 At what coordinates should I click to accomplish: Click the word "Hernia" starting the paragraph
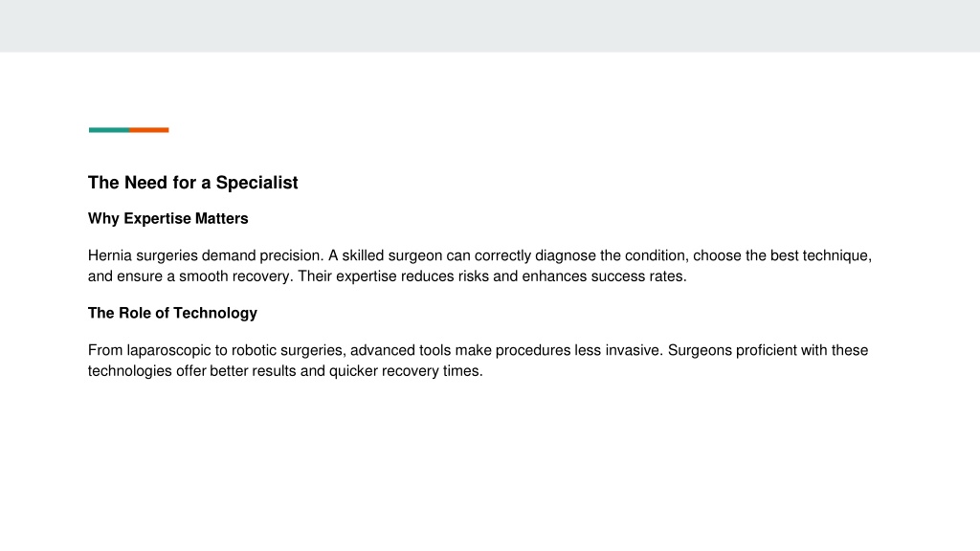click(110, 255)
